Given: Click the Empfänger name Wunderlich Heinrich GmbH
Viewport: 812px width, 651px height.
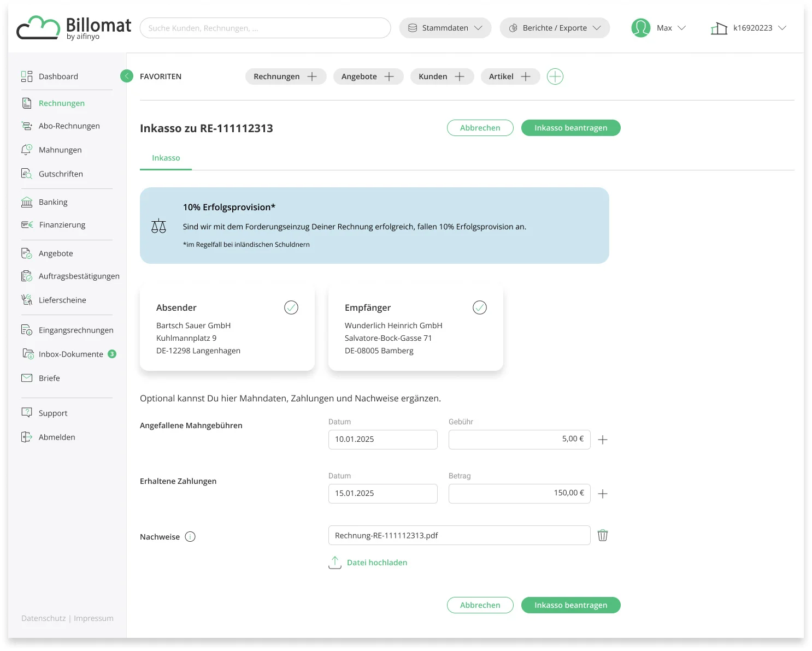Looking at the screenshot, I should [x=393, y=325].
